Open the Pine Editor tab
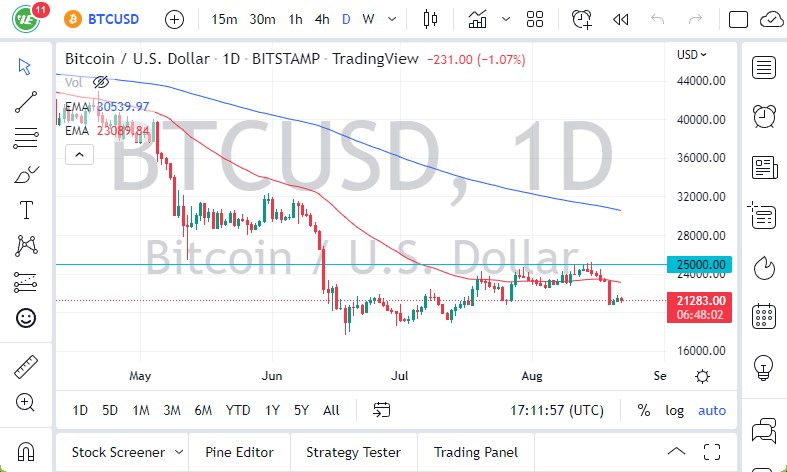The width and height of the screenshot is (787, 472). click(239, 452)
